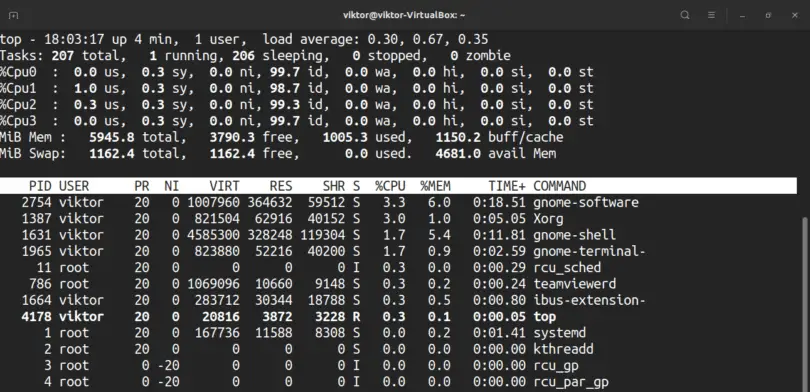The height and width of the screenshot is (392, 810).
Task: Click PID 1664
Action: click(x=36, y=300)
